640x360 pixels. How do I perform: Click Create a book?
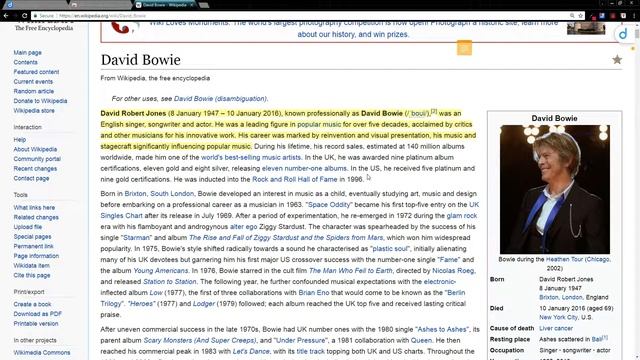click(x=32, y=304)
